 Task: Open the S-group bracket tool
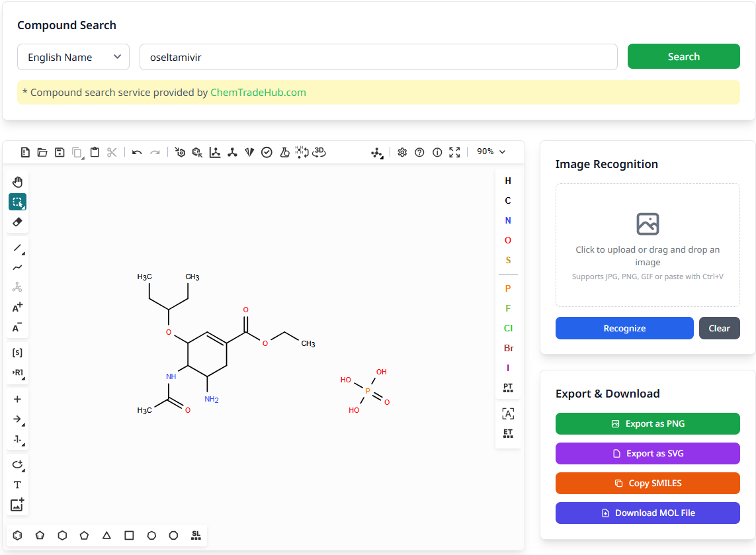pyautogui.click(x=17, y=353)
